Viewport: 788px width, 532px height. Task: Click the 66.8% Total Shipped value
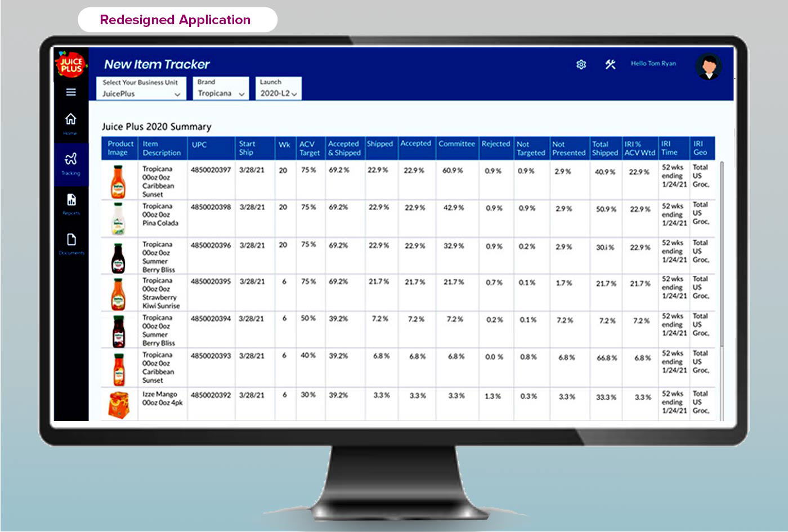(x=607, y=358)
